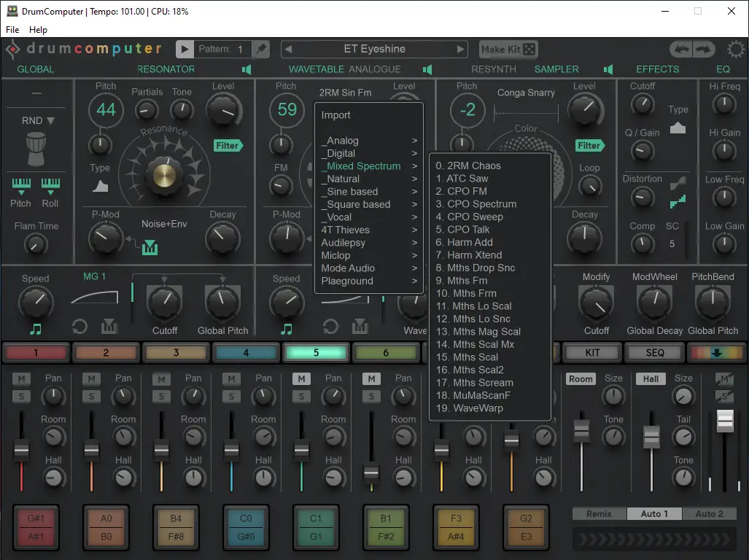
Task: Click the undo arrow icon
Action: pos(681,49)
